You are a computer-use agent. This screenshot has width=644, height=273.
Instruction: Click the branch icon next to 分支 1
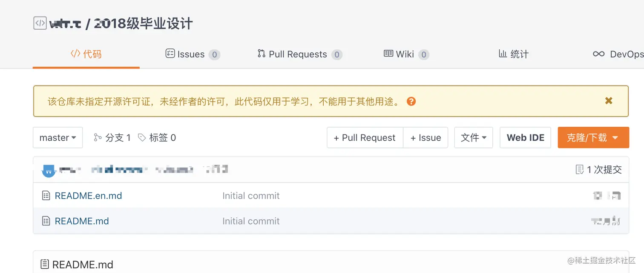click(98, 137)
